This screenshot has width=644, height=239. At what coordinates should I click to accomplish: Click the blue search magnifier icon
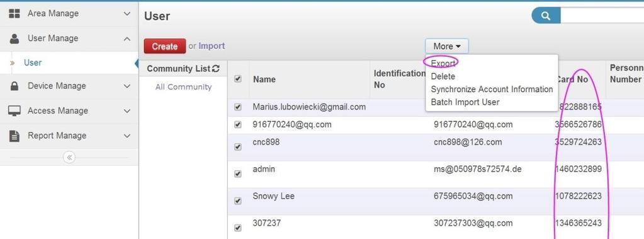tap(546, 16)
